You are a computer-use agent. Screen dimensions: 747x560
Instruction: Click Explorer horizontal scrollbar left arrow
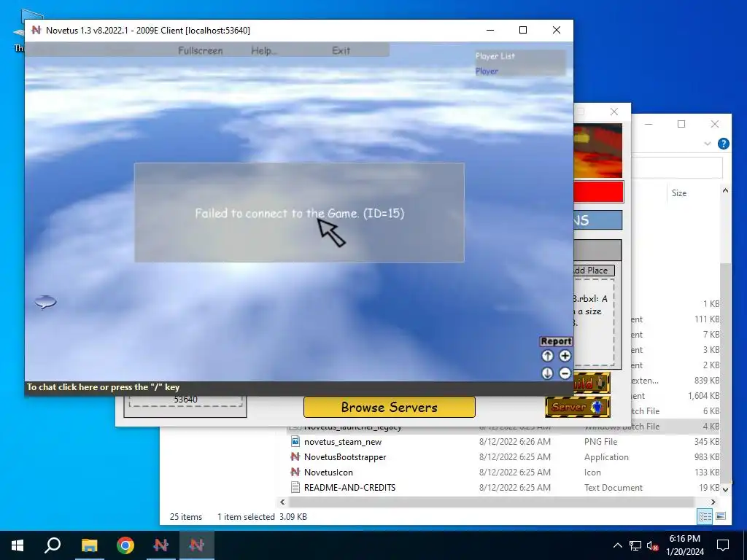pyautogui.click(x=282, y=502)
